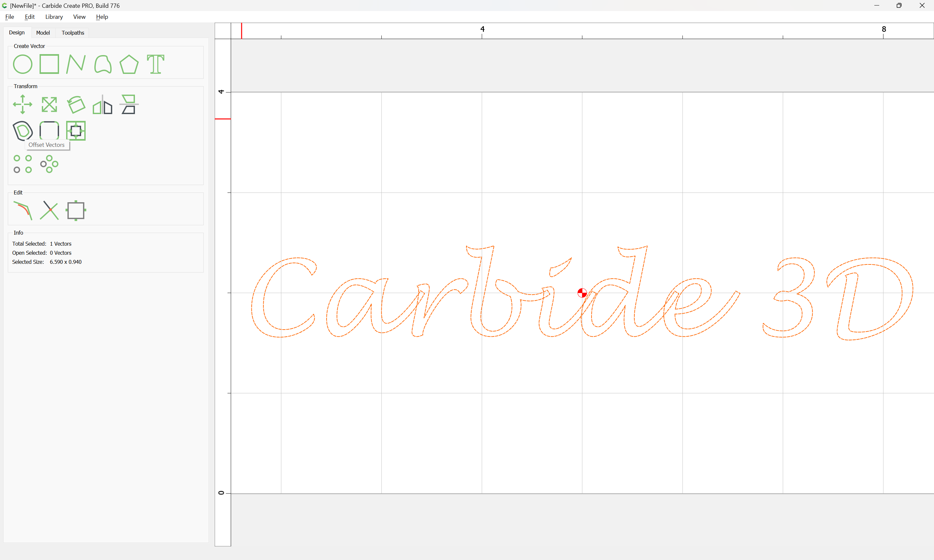Select the Circle vector tool
The height and width of the screenshot is (560, 934).
[x=23, y=64]
